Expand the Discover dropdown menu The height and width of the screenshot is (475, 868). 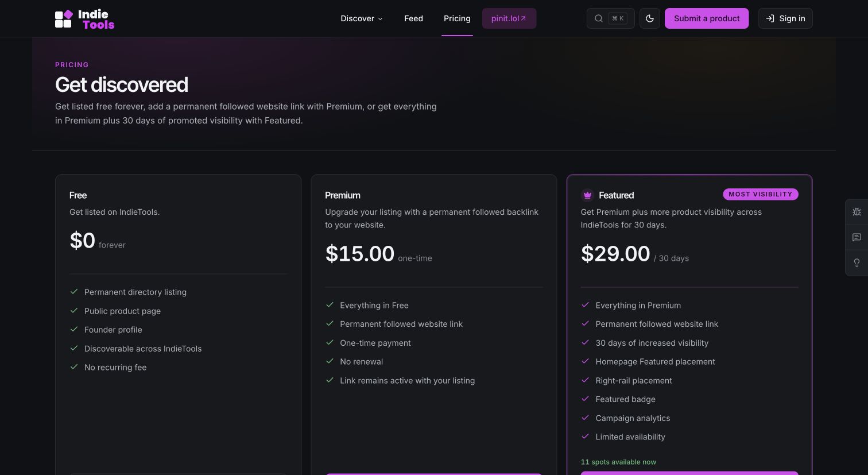click(362, 18)
